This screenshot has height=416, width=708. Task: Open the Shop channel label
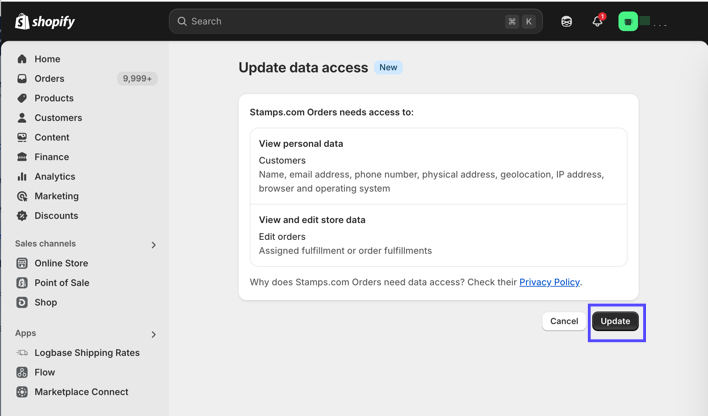[x=46, y=302]
